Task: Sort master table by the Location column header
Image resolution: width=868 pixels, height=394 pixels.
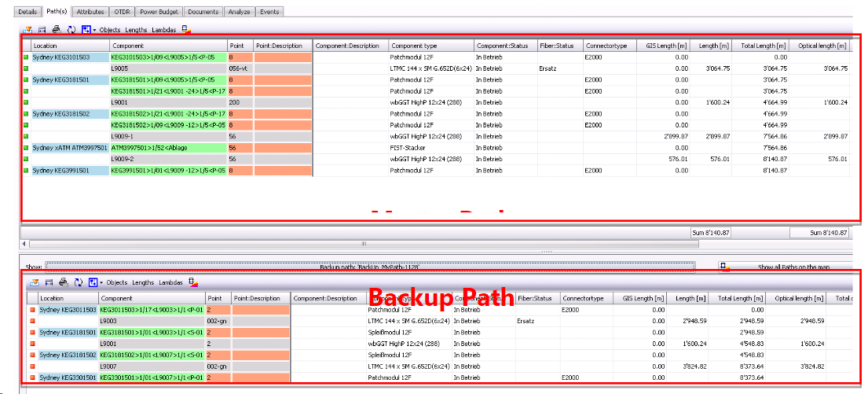Action: pos(70,46)
